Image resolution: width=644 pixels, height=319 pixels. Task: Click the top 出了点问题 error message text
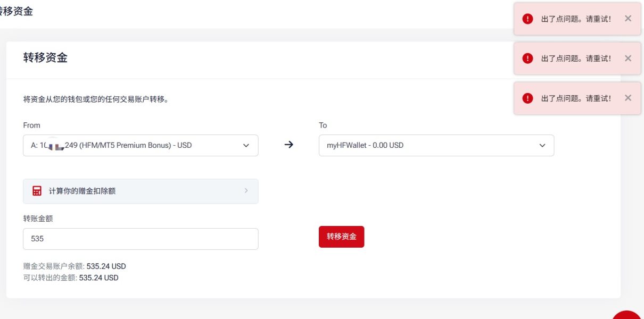[x=576, y=19]
